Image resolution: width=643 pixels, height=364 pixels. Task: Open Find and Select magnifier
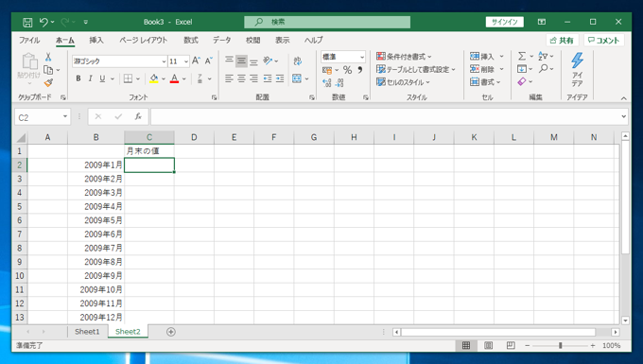[544, 68]
